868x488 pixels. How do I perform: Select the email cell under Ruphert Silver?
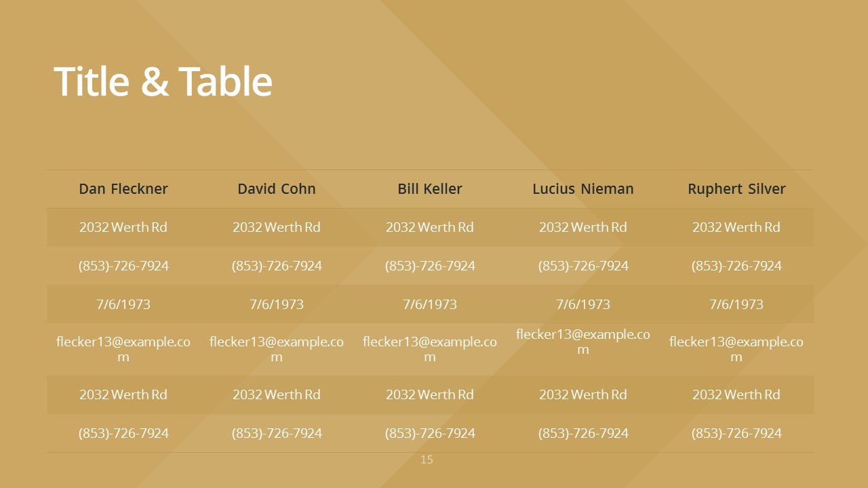click(x=736, y=349)
